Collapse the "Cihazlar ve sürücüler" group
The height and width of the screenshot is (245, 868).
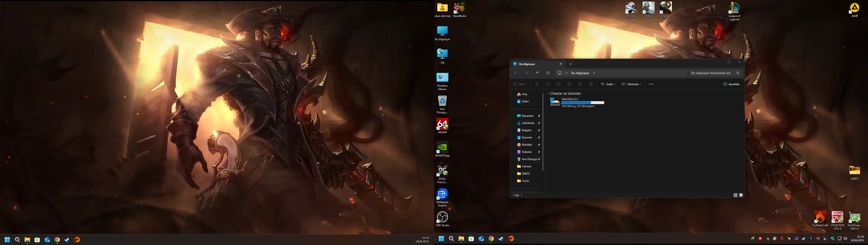point(548,93)
